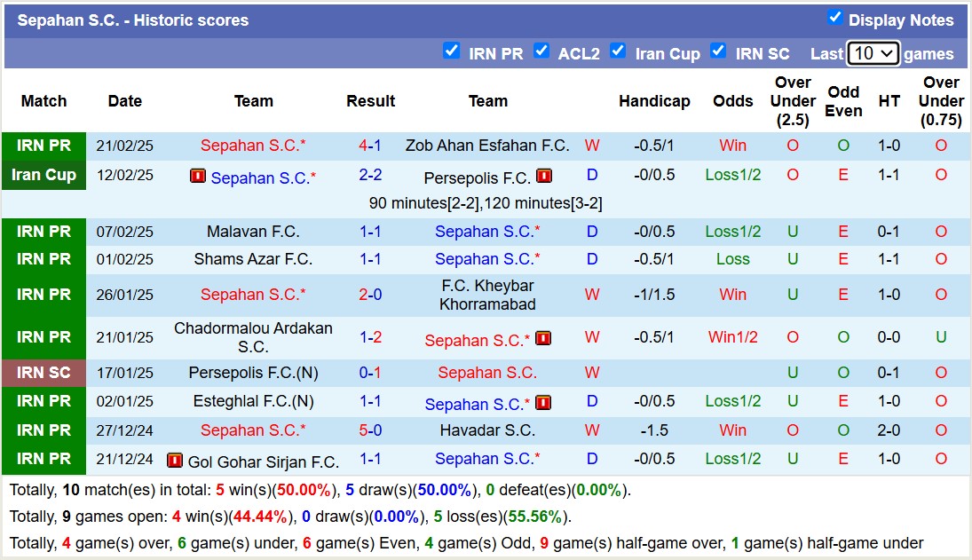The image size is (972, 560).
Task: Click the IRN SC badge on the Persepolis F.C.(N) row
Action: tap(43, 373)
